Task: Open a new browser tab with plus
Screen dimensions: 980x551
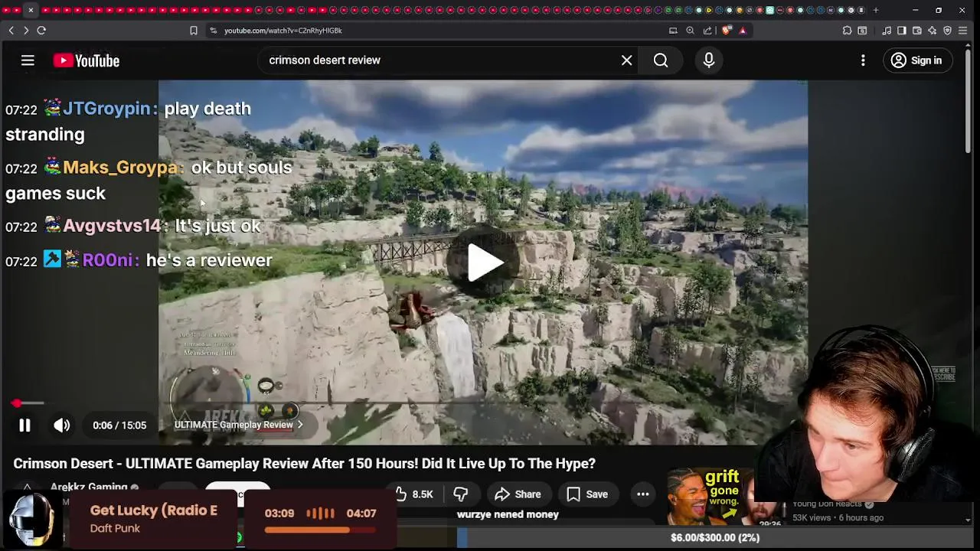Action: pos(876,10)
